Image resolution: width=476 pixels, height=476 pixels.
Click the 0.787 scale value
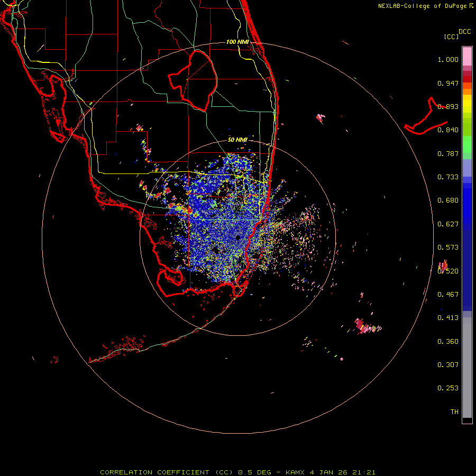click(x=448, y=153)
